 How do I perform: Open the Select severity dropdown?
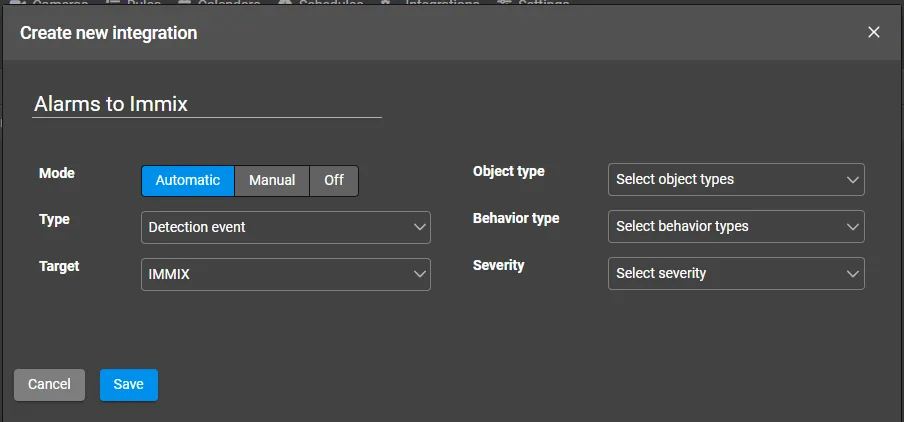coord(736,273)
